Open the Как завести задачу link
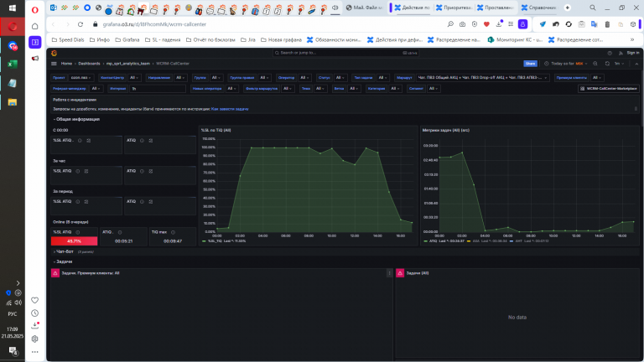Image resolution: width=644 pixels, height=362 pixels. (230, 109)
